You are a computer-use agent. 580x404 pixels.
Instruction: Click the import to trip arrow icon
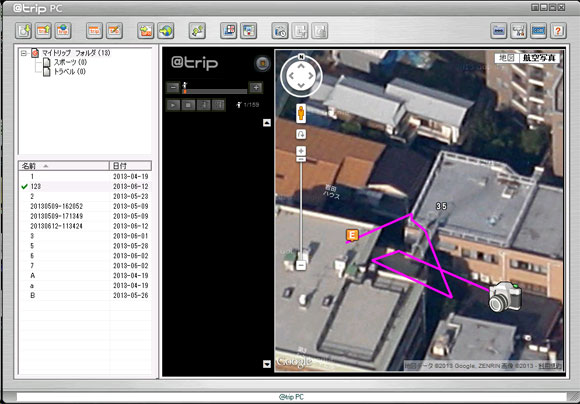click(145, 31)
